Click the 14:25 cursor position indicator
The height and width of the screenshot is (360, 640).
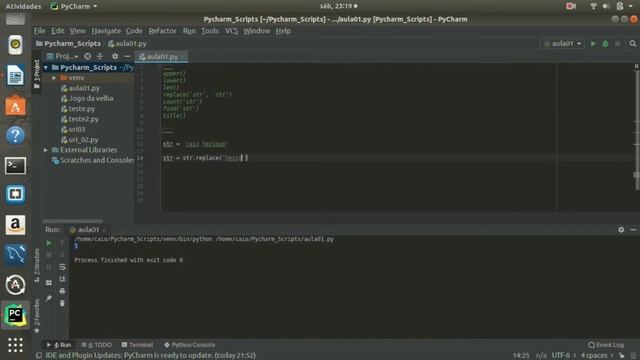coord(521,356)
